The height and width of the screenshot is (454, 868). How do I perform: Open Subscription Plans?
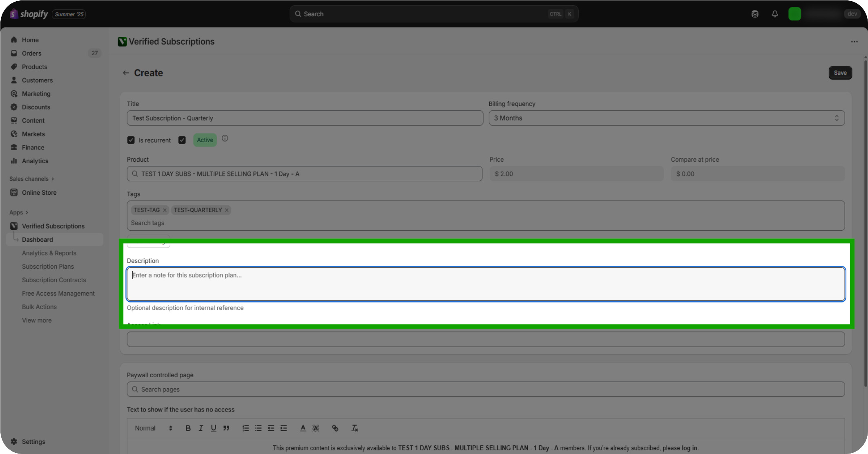pyautogui.click(x=48, y=266)
